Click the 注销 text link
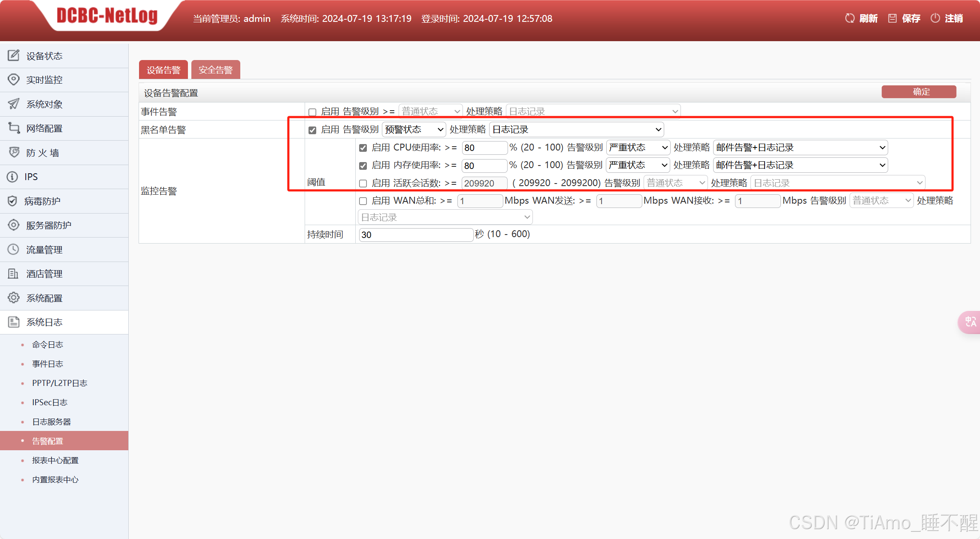The width and height of the screenshot is (980, 539). pyautogui.click(x=954, y=18)
